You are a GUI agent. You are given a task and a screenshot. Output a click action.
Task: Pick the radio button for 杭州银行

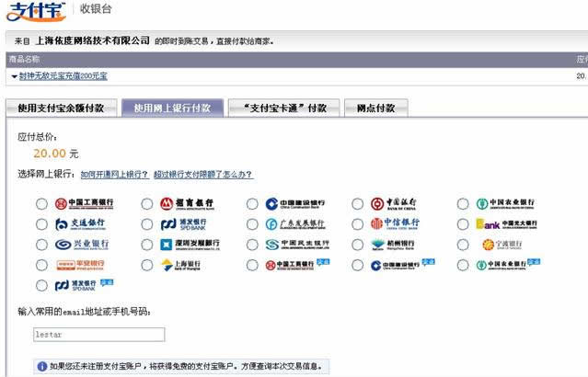click(358, 245)
